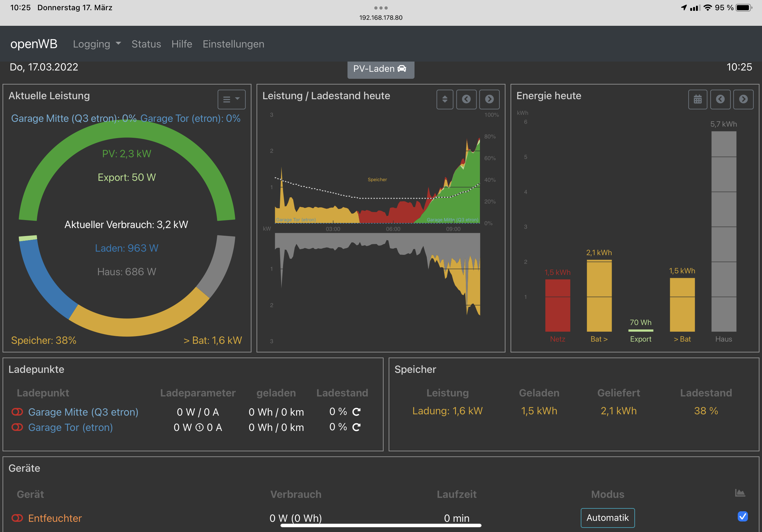Open Aktuelle Leistung list dropdown
Viewport: 762px width, 532px height.
[231, 99]
